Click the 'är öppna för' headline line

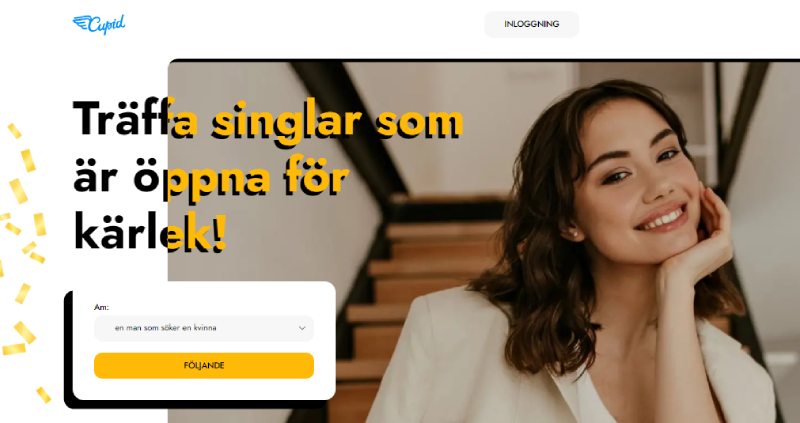[211, 179]
